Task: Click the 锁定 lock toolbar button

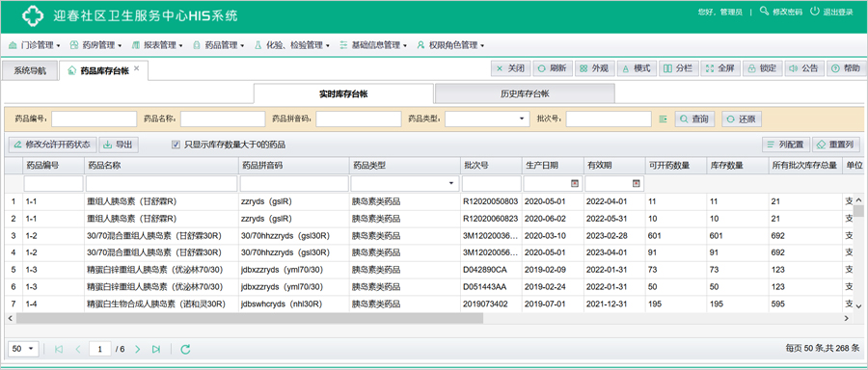Action: 762,68
